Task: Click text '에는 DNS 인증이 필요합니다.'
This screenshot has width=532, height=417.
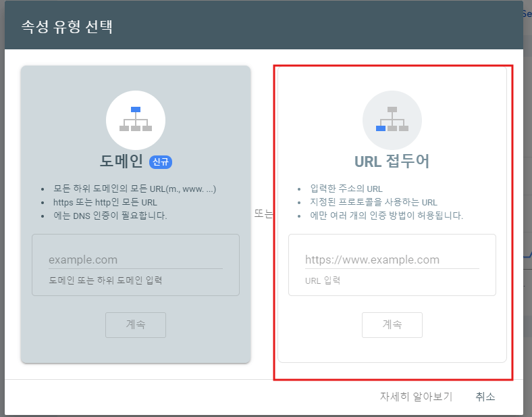Action: (110, 216)
